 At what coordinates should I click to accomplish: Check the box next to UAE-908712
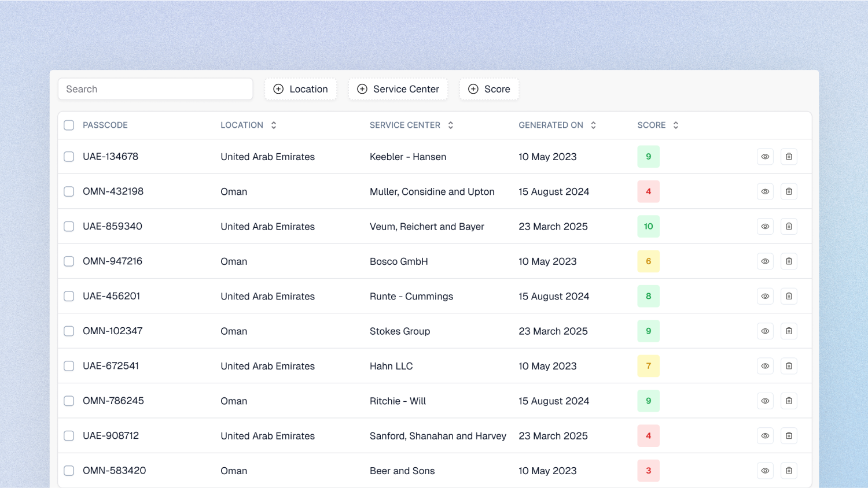pos(69,436)
